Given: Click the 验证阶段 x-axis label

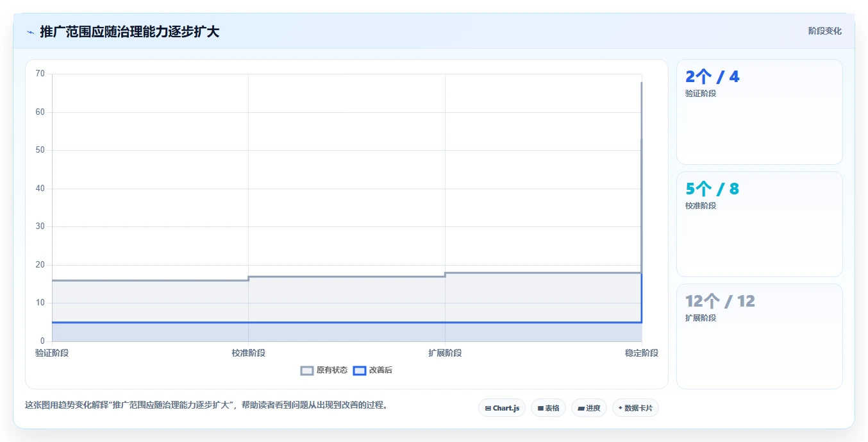Looking at the screenshot, I should coord(52,353).
